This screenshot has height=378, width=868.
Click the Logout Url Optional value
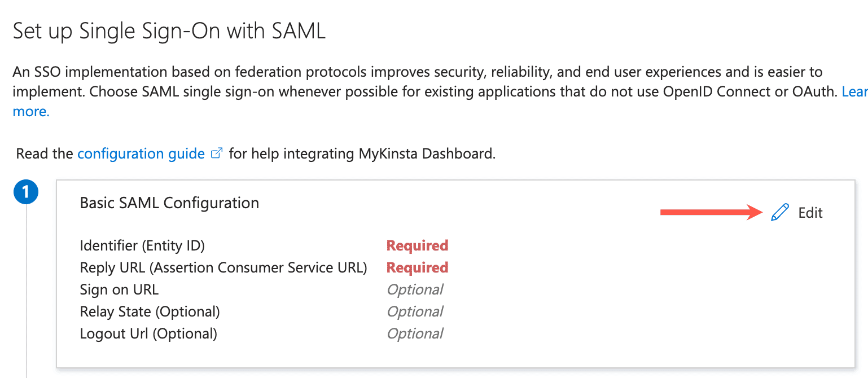415,333
